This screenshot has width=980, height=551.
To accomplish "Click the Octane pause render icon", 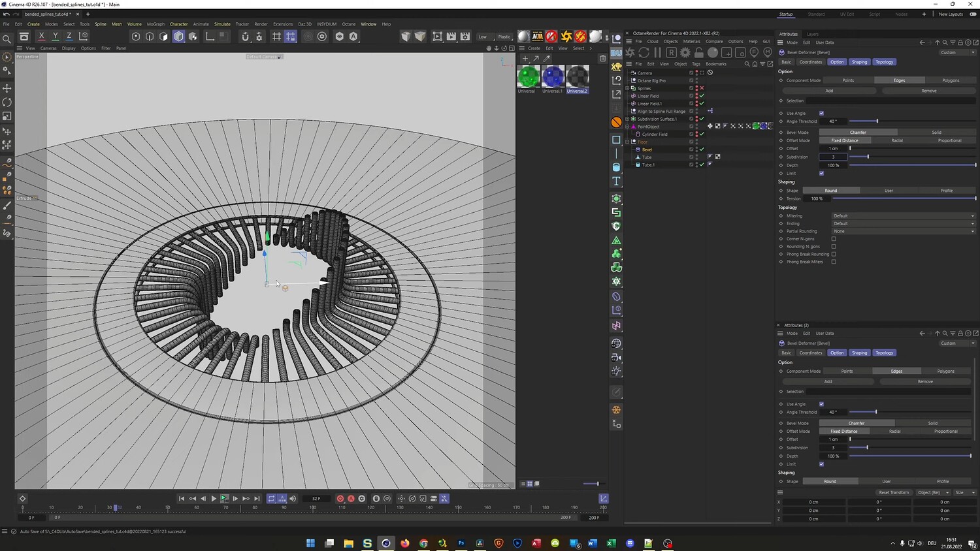I will coord(657,52).
